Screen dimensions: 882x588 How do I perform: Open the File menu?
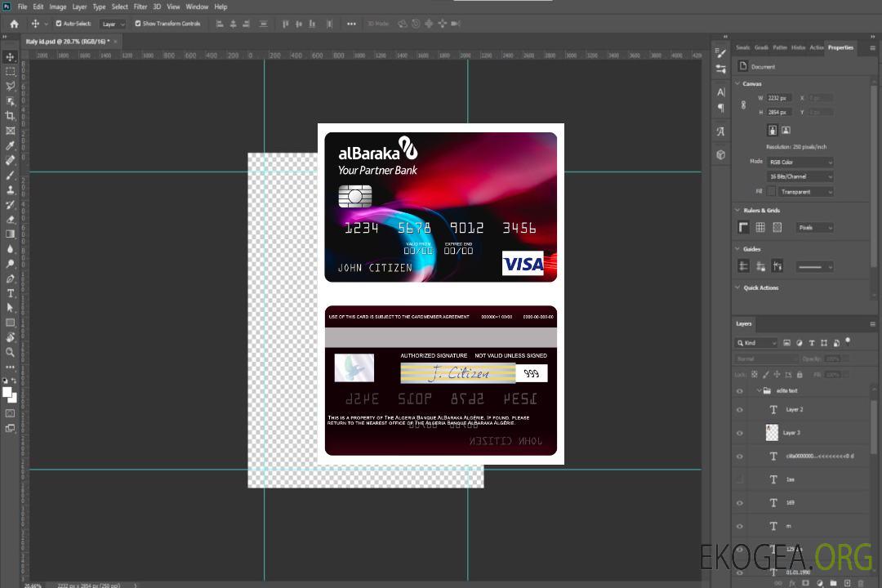22,7
